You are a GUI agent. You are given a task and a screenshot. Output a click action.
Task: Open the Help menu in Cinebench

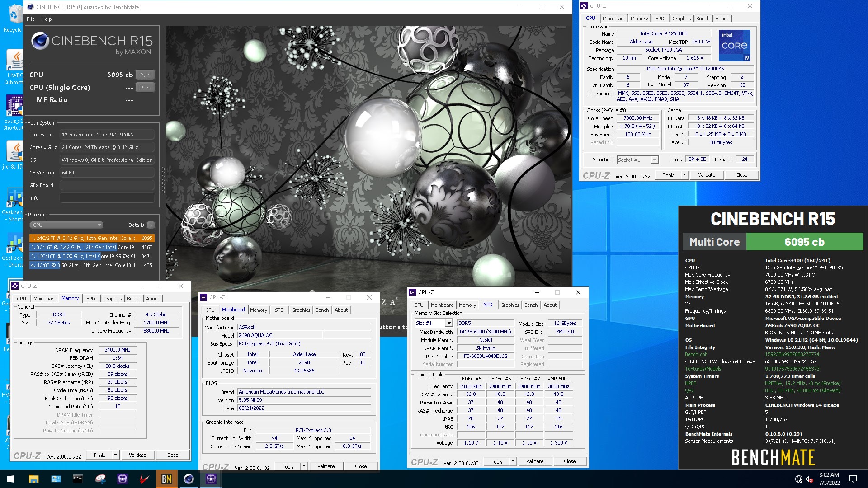click(47, 19)
